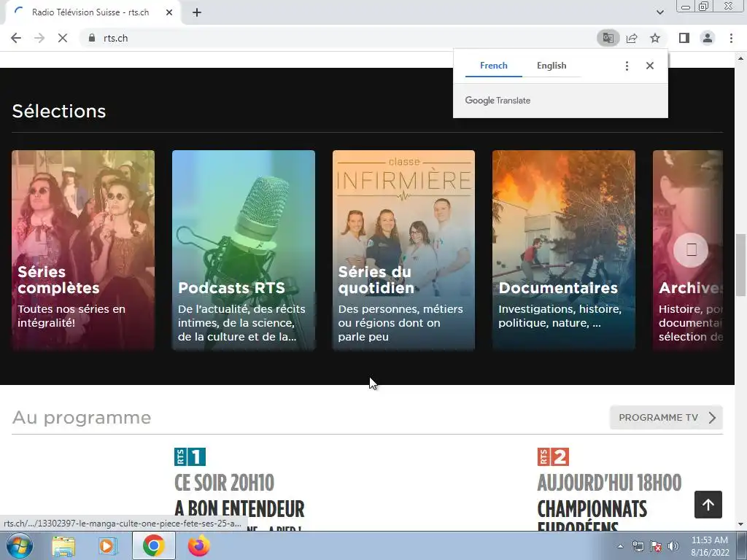The image size is (747, 560).
Task: Open File Explorer from the taskbar
Action: tap(63, 545)
